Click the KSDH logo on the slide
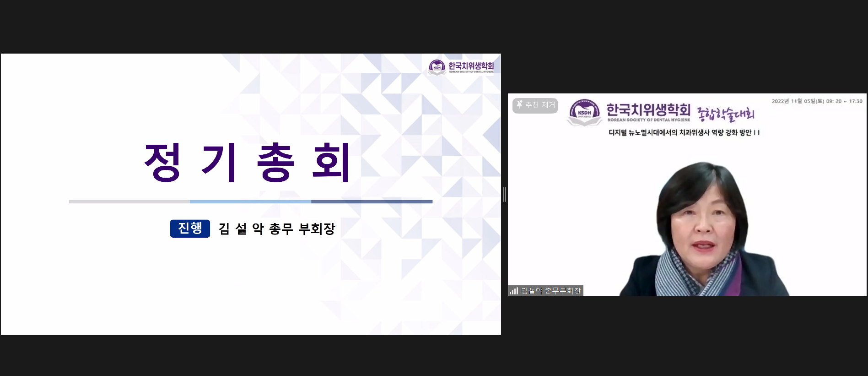868x376 pixels. click(x=437, y=67)
